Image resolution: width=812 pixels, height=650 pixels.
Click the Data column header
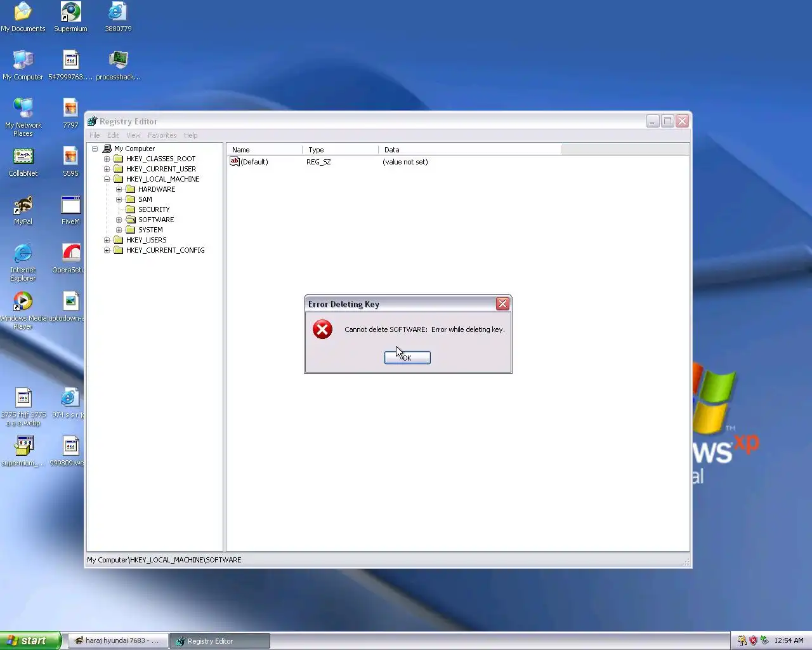(x=470, y=150)
